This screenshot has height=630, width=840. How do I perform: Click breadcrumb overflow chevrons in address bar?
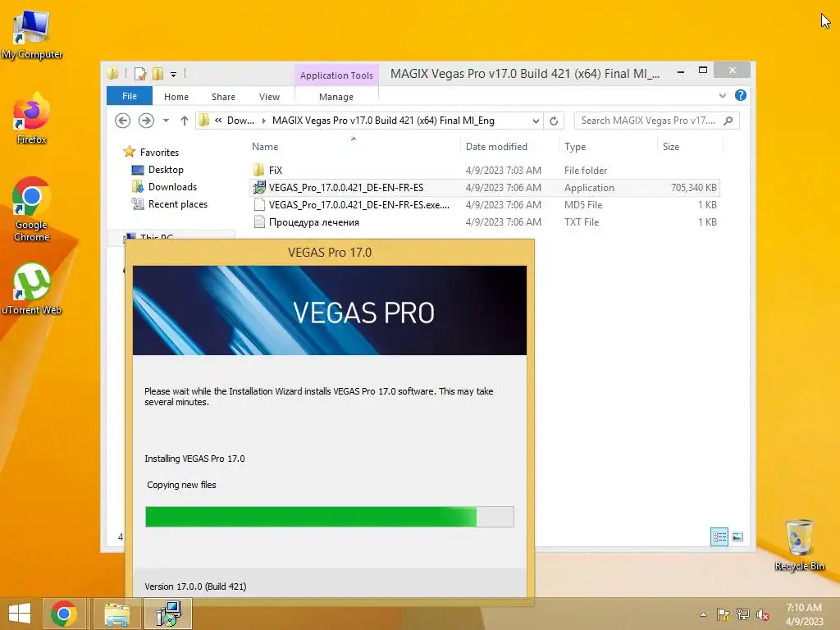218,121
